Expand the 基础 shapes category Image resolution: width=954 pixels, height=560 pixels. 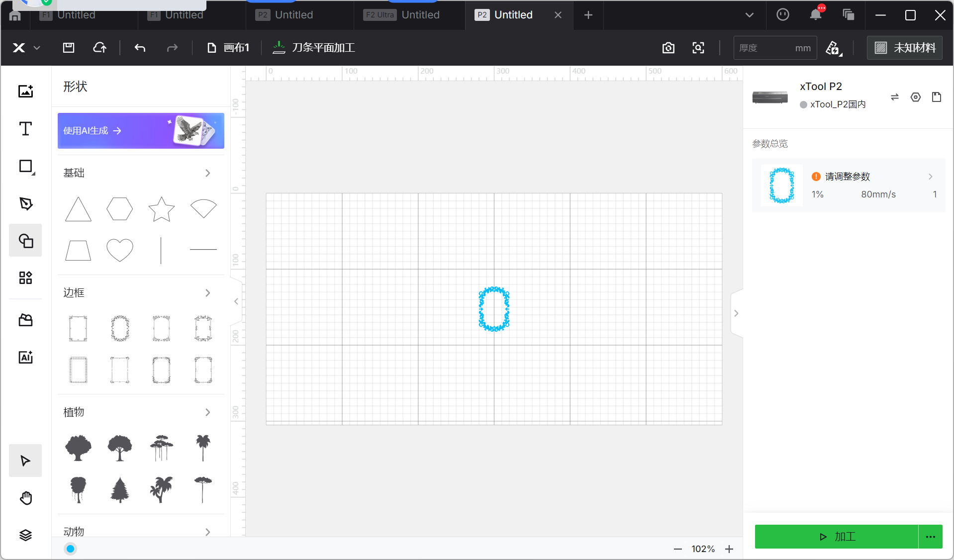pos(207,173)
